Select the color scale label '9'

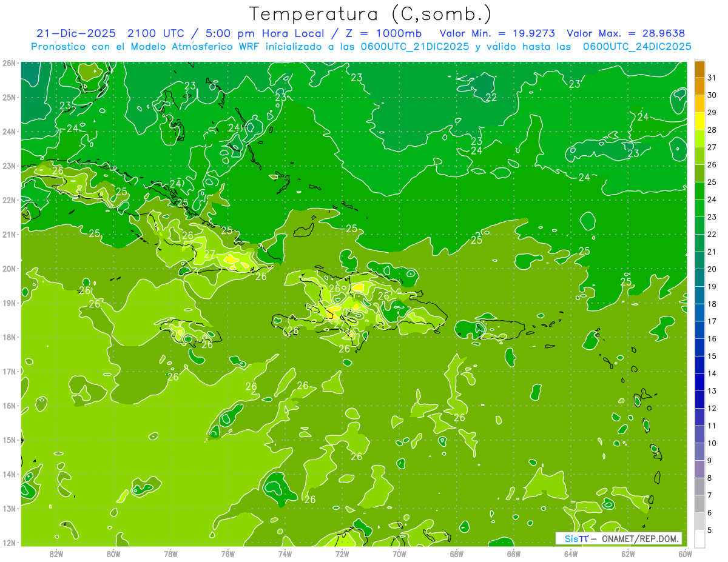click(x=710, y=461)
